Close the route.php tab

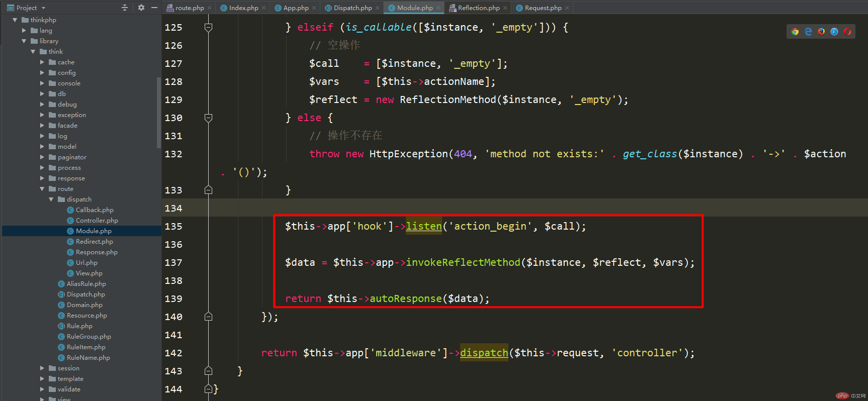click(x=210, y=8)
